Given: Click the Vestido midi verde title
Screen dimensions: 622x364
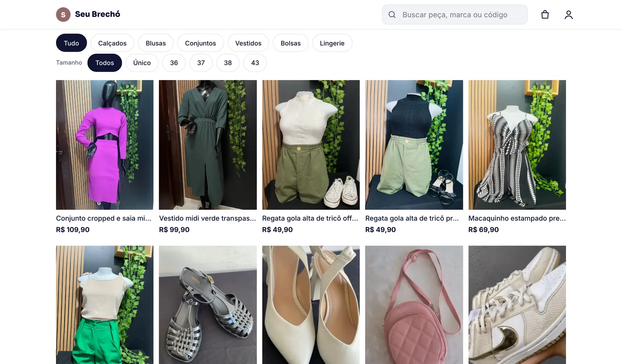Looking at the screenshot, I should click(x=208, y=218).
